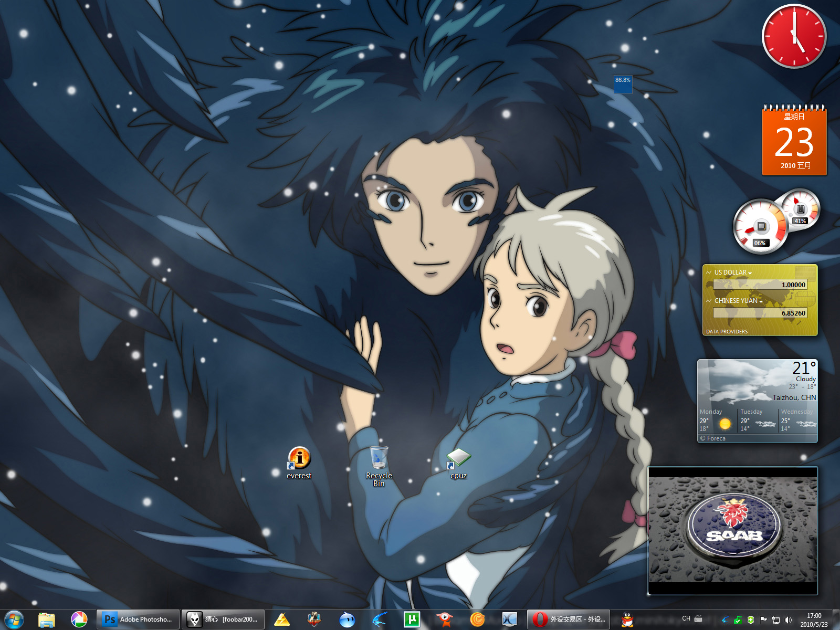Screen dimensions: 840x630
Task: Click the small 86.8% blue indicator box
Action: pyautogui.click(x=623, y=85)
